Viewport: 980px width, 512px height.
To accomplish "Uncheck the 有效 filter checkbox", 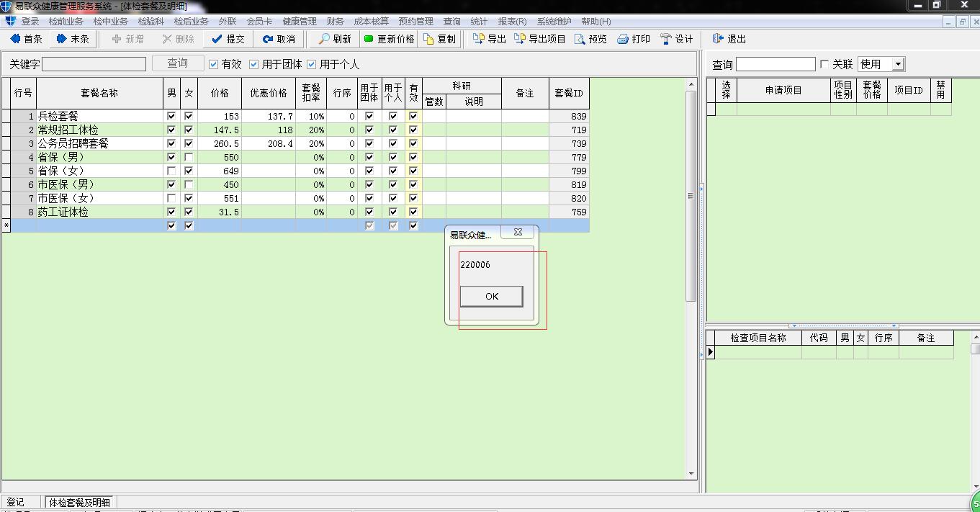I will 214,64.
